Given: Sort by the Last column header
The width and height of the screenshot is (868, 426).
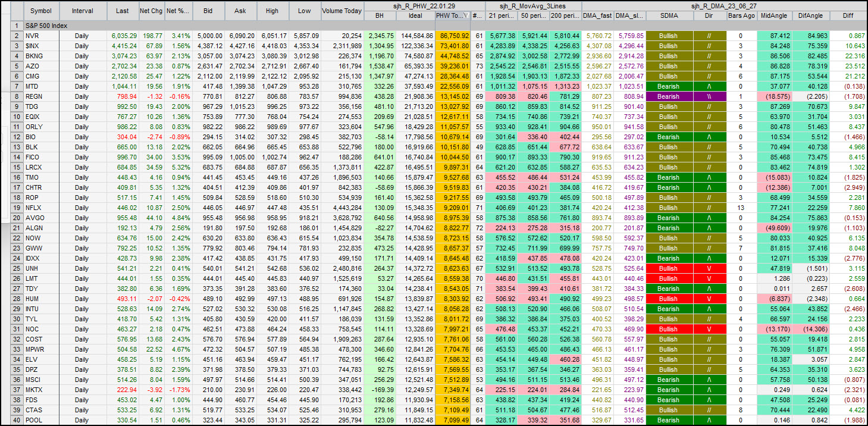Looking at the screenshot, I should coord(123,11).
